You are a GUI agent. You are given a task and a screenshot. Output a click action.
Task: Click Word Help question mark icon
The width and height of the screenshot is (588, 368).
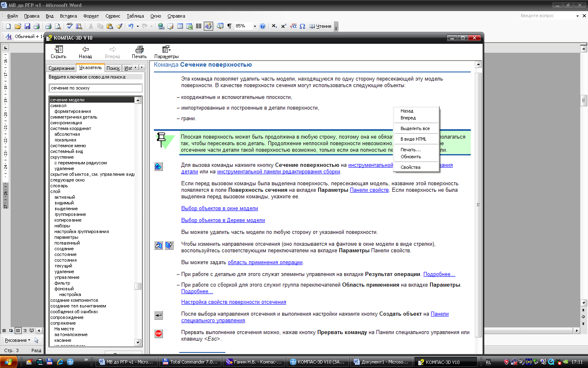coord(263,26)
